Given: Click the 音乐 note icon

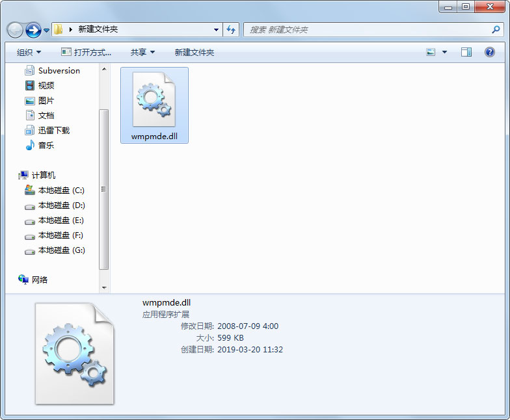Looking at the screenshot, I should pos(30,145).
